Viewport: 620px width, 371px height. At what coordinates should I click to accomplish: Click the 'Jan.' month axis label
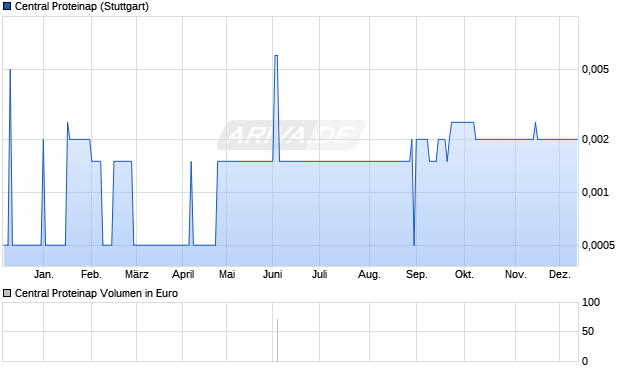pos(43,274)
